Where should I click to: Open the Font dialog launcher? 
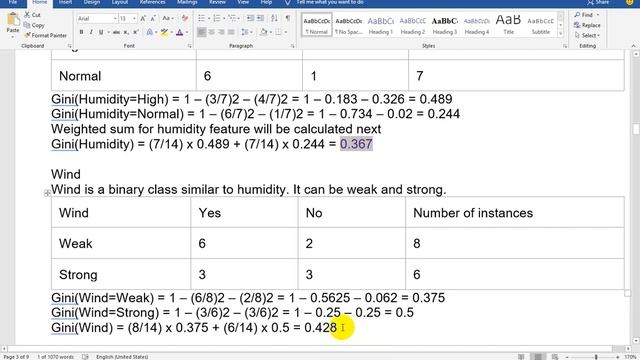pos(189,46)
